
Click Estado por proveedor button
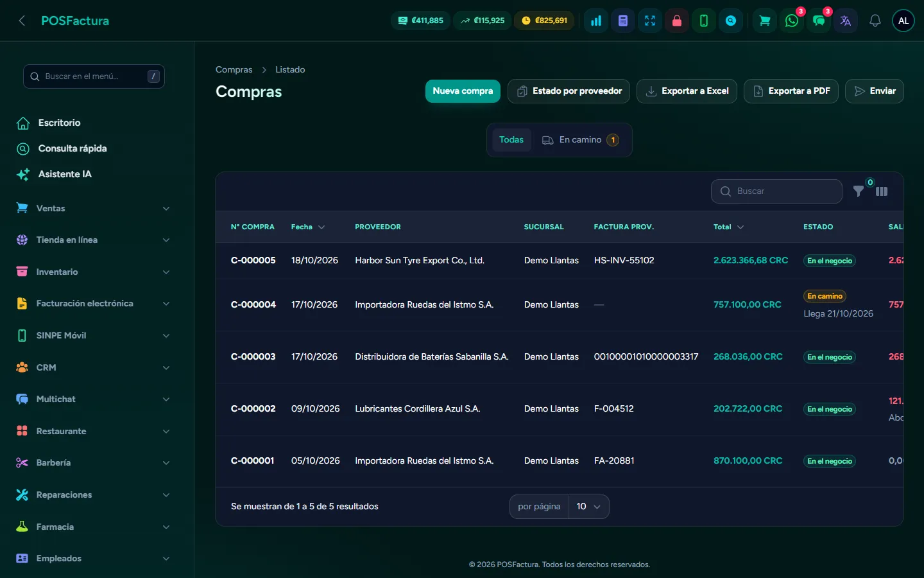click(569, 91)
